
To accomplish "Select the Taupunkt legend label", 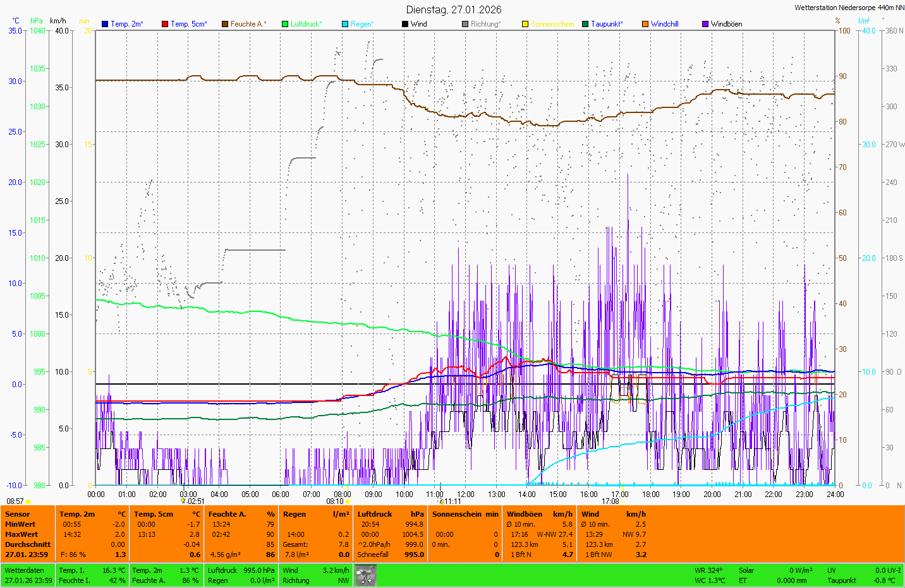I will (x=607, y=24).
